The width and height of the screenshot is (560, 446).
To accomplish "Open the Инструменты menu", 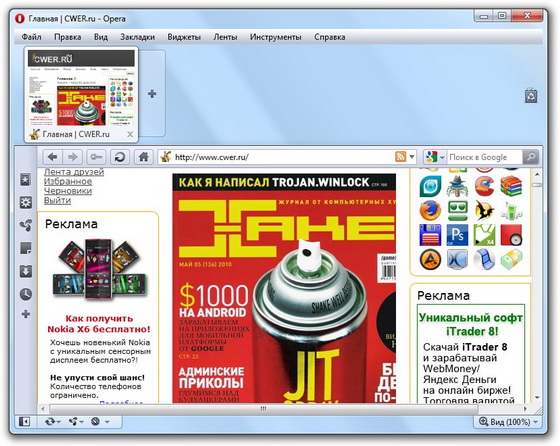I will 275,37.
